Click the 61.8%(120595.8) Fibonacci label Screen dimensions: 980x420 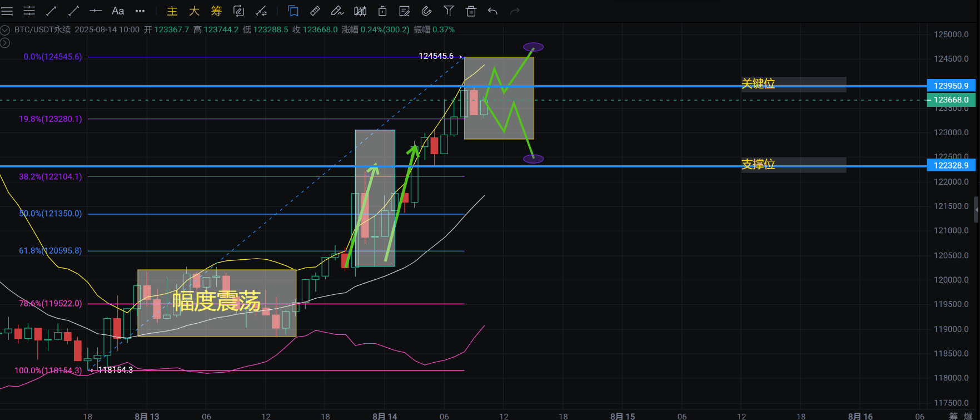click(51, 250)
